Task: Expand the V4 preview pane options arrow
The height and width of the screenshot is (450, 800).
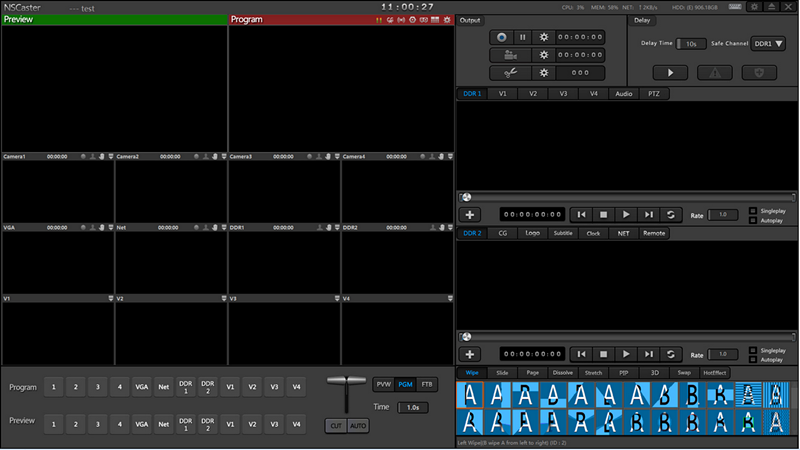Action: (x=448, y=299)
